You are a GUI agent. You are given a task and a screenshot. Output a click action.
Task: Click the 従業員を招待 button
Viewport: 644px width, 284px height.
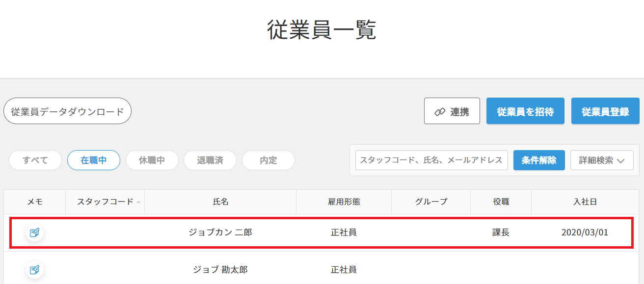coord(525,111)
